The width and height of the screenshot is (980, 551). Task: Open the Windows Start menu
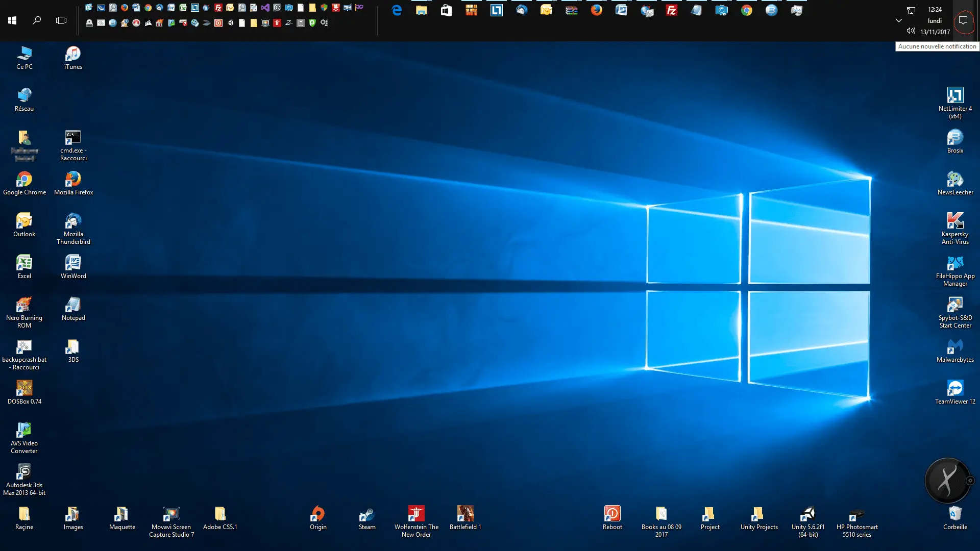click(x=12, y=20)
